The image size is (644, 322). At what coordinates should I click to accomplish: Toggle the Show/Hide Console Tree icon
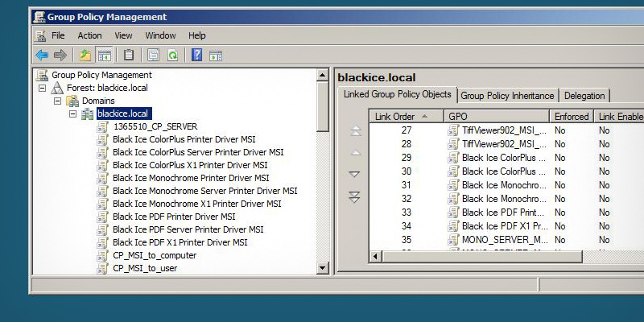coord(104,56)
